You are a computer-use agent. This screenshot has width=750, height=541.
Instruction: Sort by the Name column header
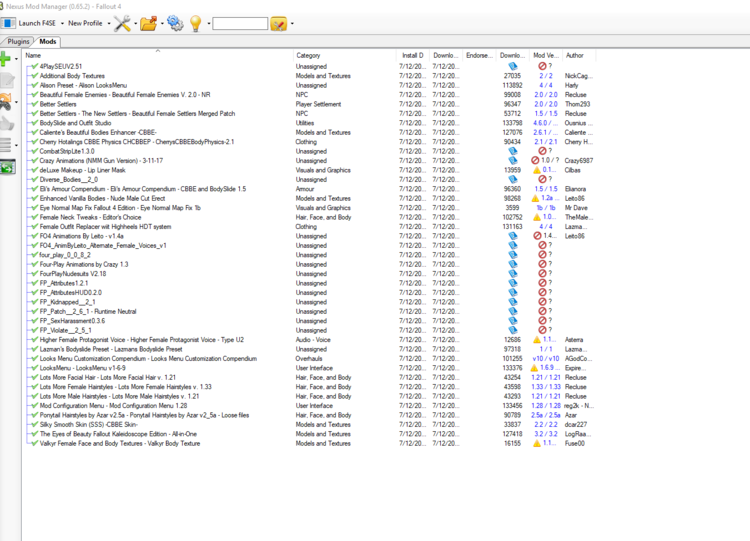(x=157, y=55)
